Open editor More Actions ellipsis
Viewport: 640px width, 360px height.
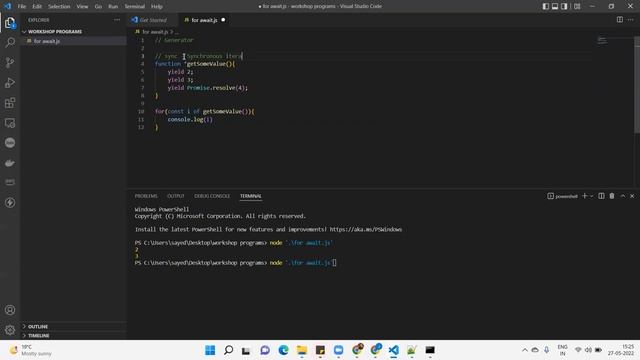coord(631,20)
